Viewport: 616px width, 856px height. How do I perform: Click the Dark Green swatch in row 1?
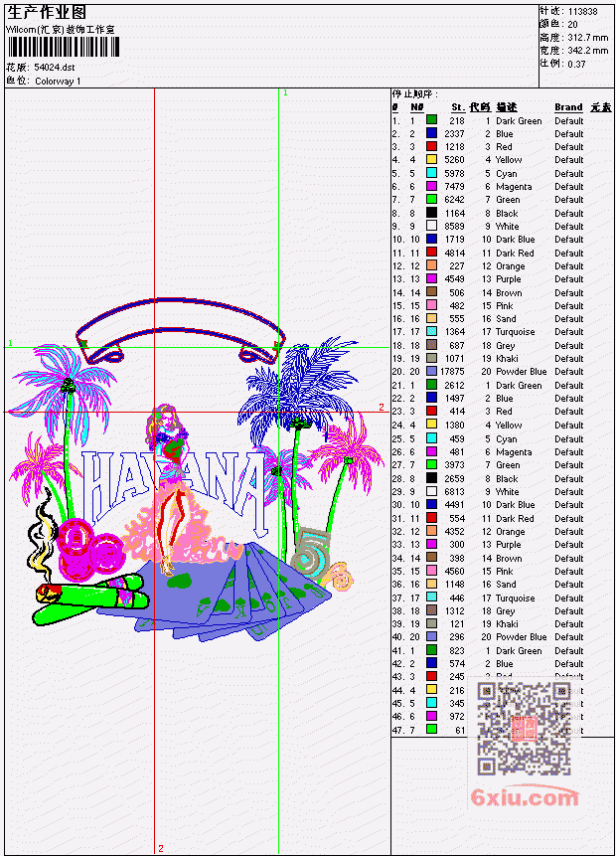(431, 120)
